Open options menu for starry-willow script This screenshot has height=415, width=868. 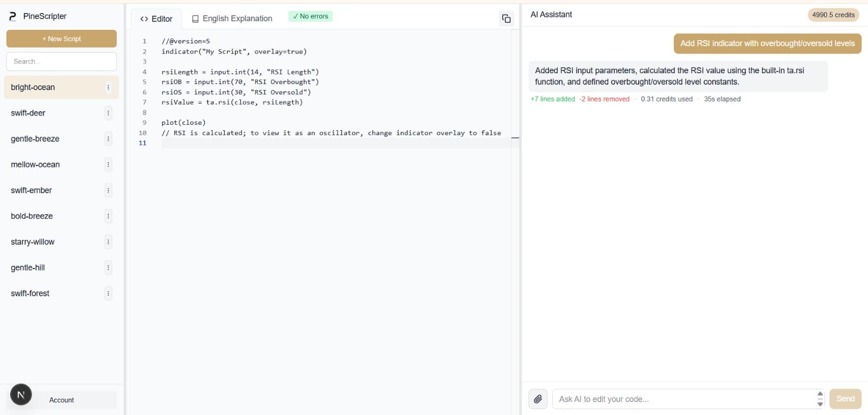click(108, 242)
